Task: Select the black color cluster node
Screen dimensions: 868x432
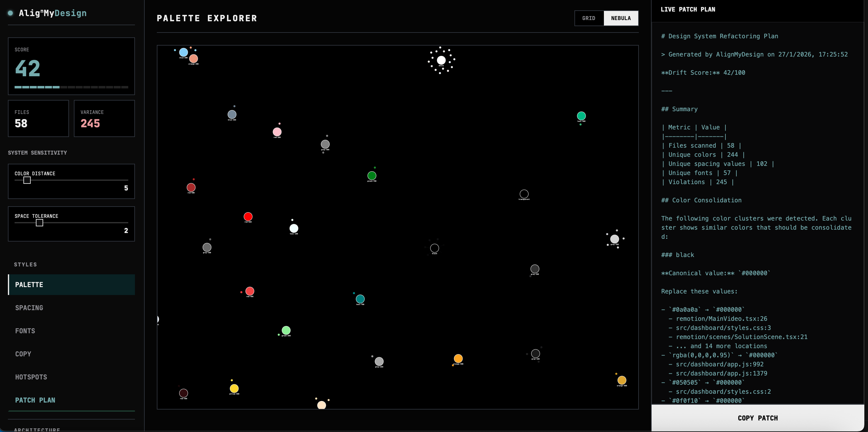Action: pos(434,249)
